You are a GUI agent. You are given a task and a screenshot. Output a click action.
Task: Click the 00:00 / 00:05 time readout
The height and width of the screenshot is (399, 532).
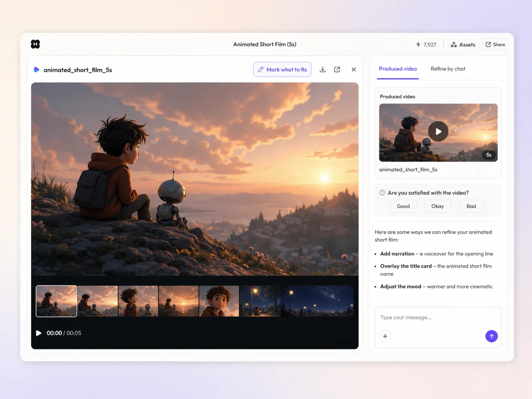tap(64, 333)
